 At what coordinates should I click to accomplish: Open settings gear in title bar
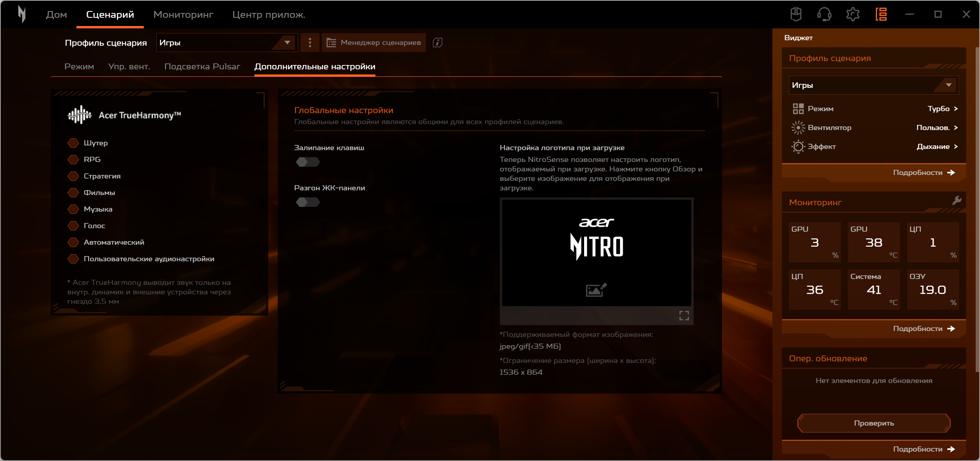pyautogui.click(x=853, y=15)
